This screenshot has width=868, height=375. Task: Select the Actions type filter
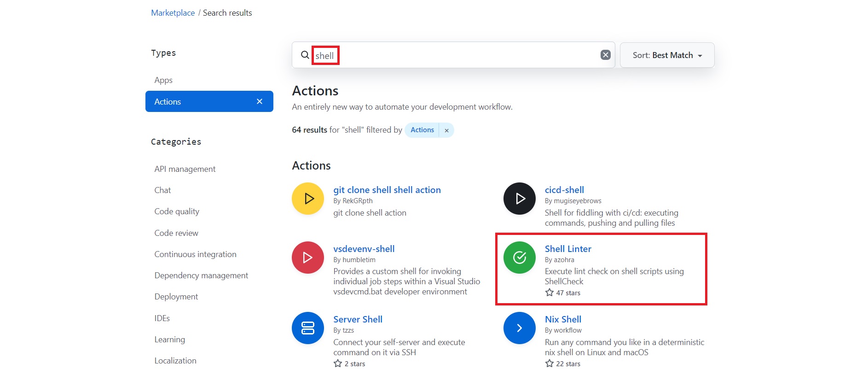209,101
